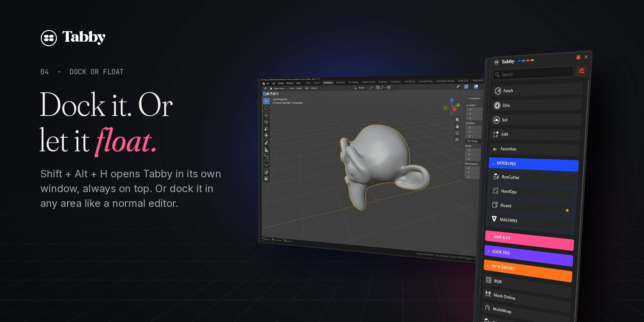The image size is (644, 322).
Task: Select the 3D Cursor tool
Action: [x=266, y=108]
